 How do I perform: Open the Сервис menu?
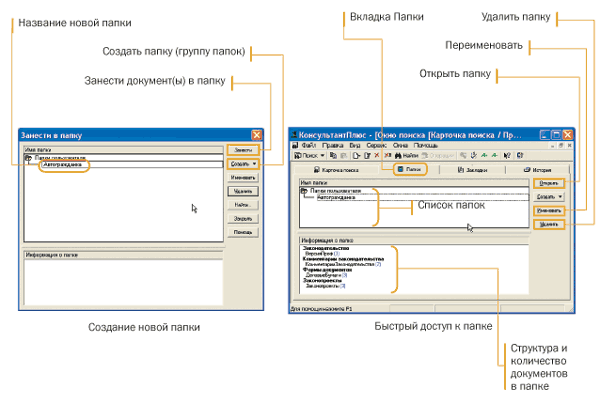pos(377,145)
